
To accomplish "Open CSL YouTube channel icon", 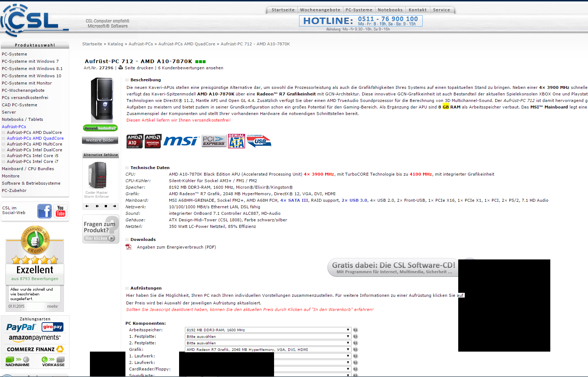I will pos(61,211).
